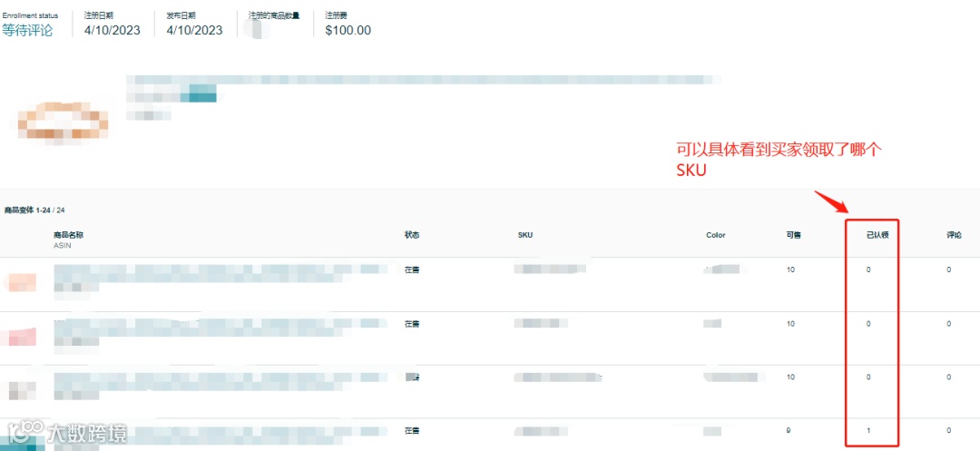Click the 等待评论 enrollment status link
Viewport: 980px width, 451px height.
(x=27, y=30)
